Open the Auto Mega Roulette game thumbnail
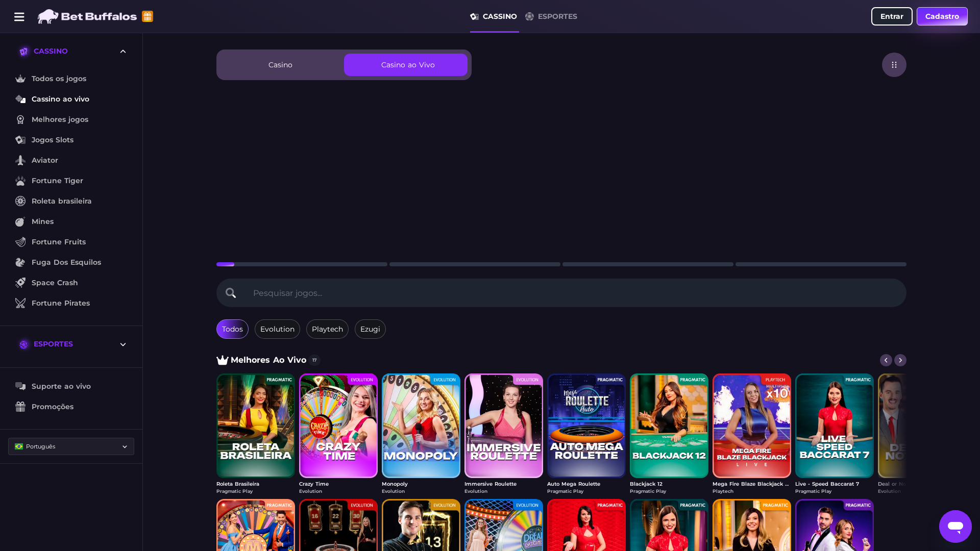 point(586,426)
